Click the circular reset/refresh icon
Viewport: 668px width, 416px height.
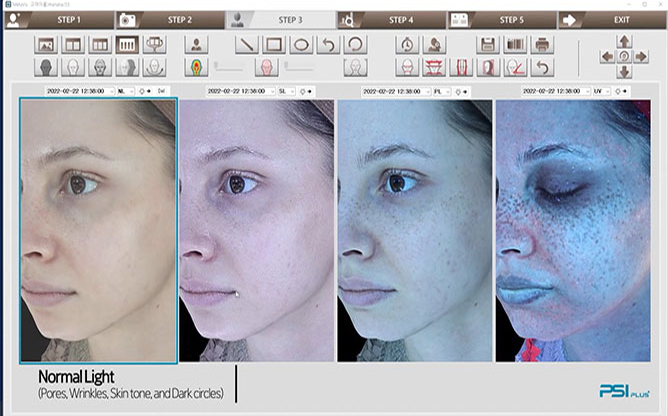pyautogui.click(x=355, y=44)
